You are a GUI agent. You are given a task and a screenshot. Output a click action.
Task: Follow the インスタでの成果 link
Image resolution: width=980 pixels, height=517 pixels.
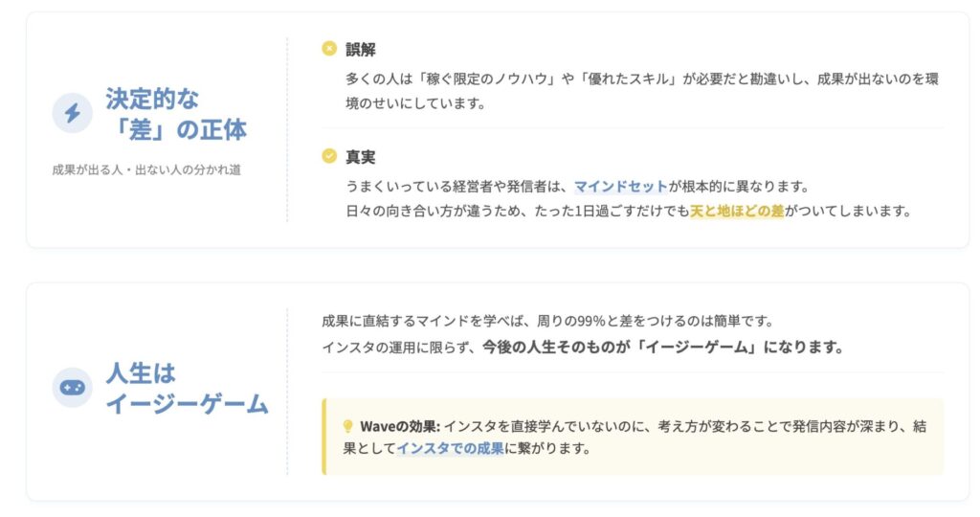click(x=450, y=448)
